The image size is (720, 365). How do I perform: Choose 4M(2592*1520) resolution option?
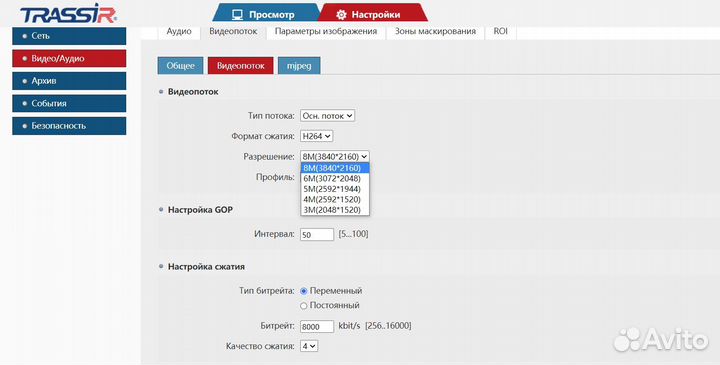click(x=335, y=200)
